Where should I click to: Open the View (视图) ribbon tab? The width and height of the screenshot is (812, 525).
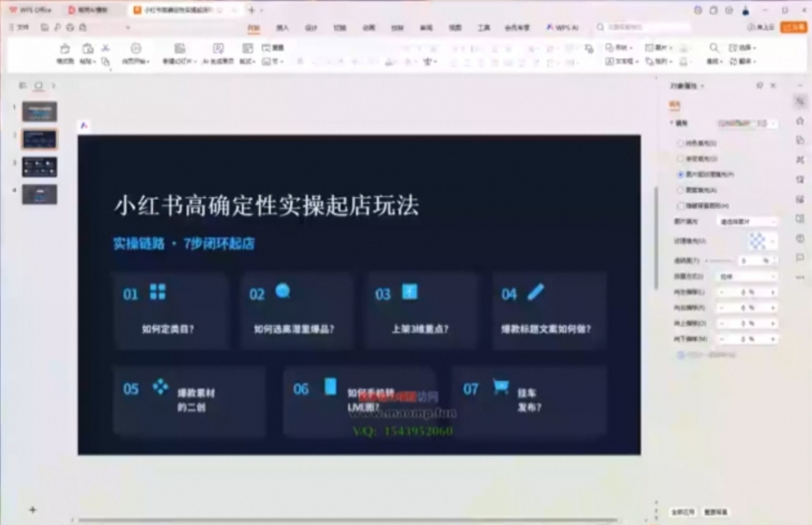[x=455, y=28]
